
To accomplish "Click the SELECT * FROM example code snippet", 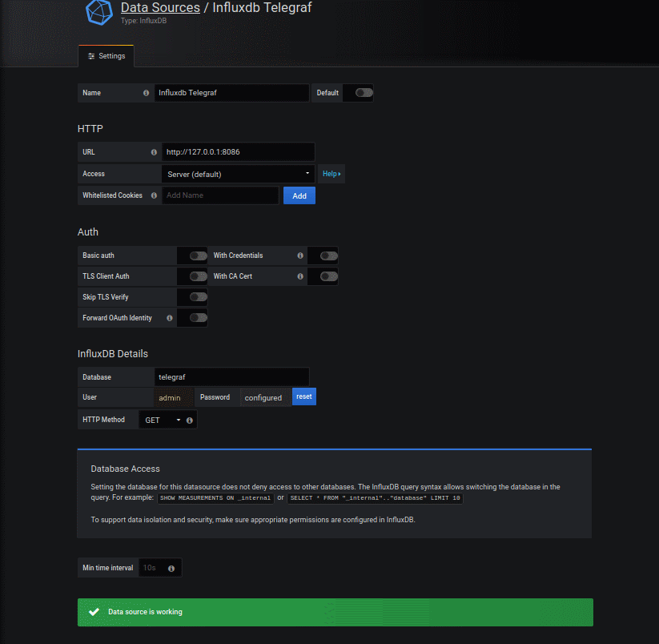I will (x=375, y=498).
